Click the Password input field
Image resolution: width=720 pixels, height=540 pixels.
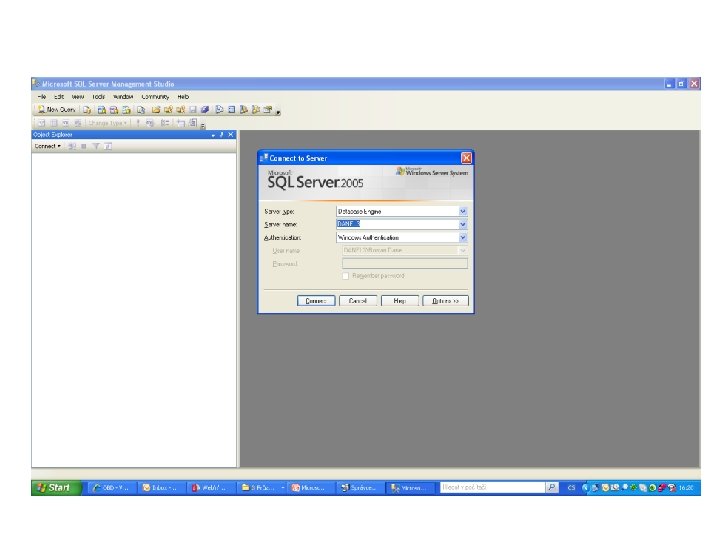point(405,263)
